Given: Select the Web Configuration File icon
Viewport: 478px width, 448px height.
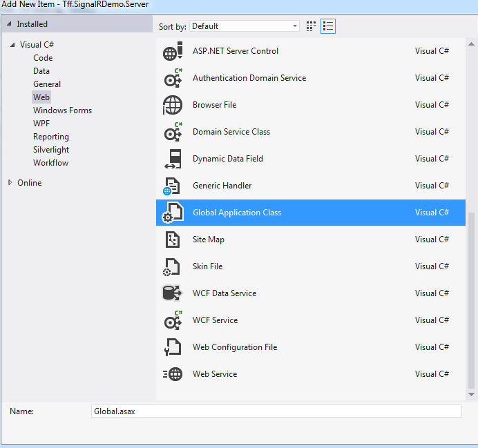Looking at the screenshot, I should click(x=172, y=347).
